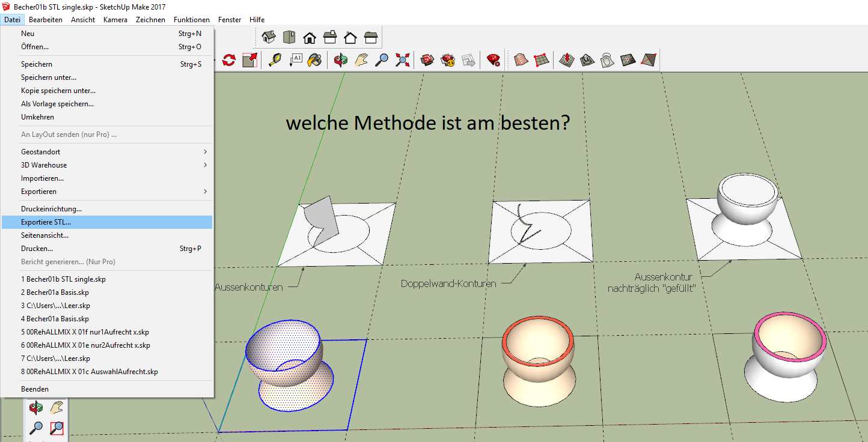Screen dimensions: 868x442
Task: Open the Kamera menu
Action: point(115,20)
